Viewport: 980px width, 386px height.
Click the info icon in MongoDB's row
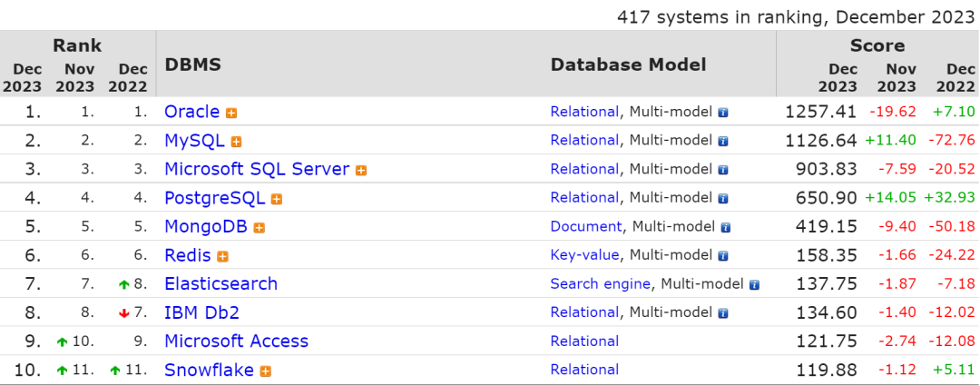point(725,227)
